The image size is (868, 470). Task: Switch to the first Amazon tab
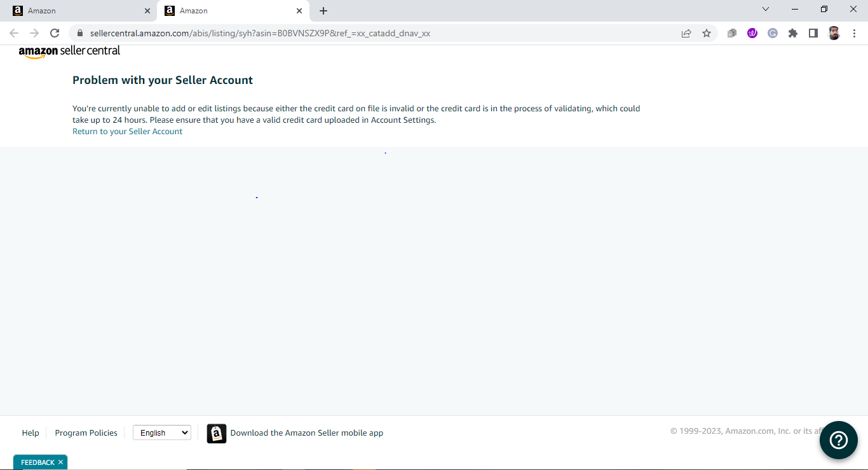tap(80, 11)
